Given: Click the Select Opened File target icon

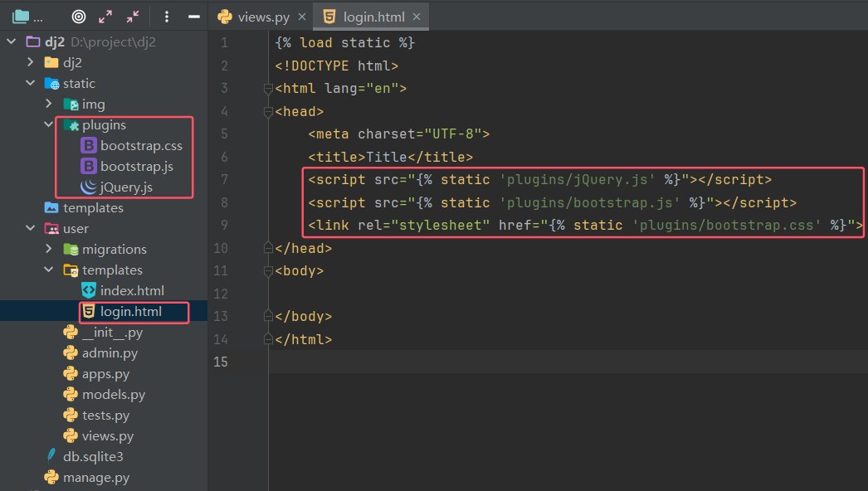Looking at the screenshot, I should coord(79,17).
